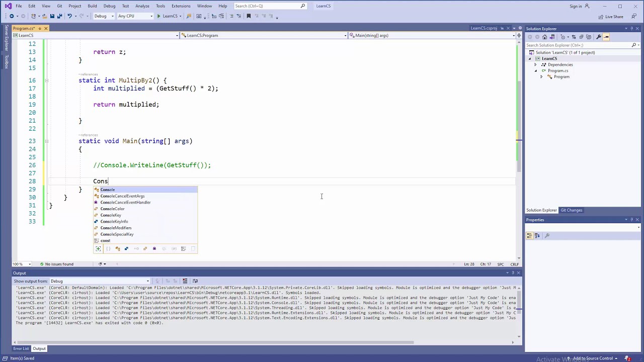This screenshot has width=644, height=362.
Task: Toggle IntelliSense keywords filter icon
Action: tap(184, 248)
